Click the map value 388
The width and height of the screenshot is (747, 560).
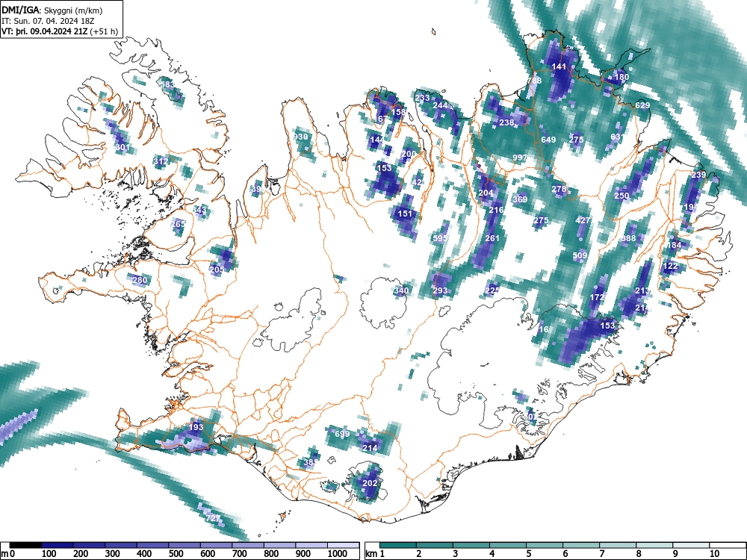click(629, 238)
